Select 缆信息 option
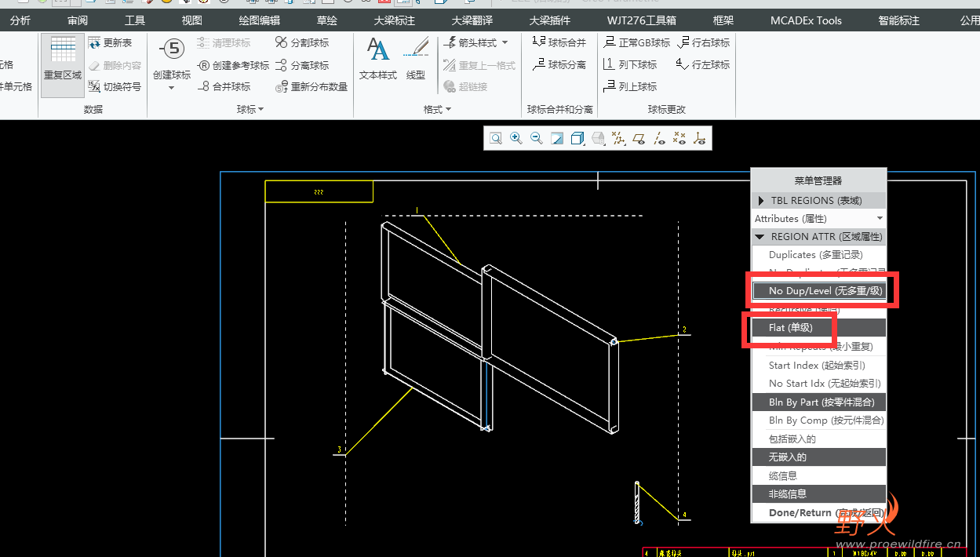 pyautogui.click(x=818, y=476)
